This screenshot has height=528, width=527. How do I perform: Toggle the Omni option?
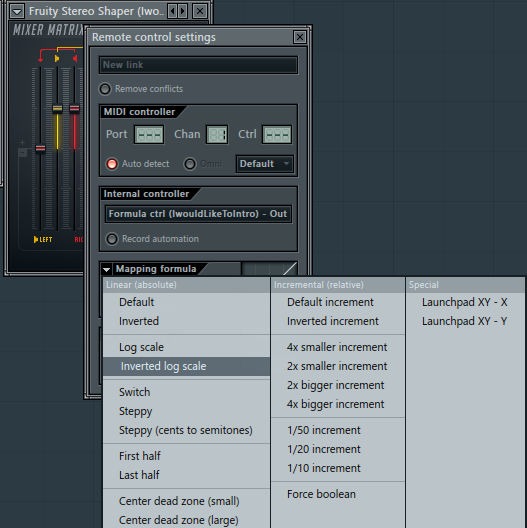(x=190, y=164)
